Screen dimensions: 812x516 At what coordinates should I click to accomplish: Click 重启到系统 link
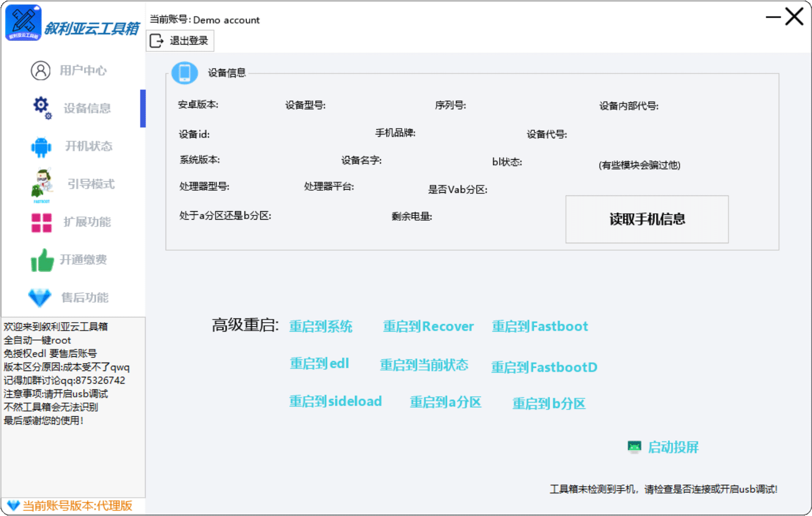[x=321, y=326]
